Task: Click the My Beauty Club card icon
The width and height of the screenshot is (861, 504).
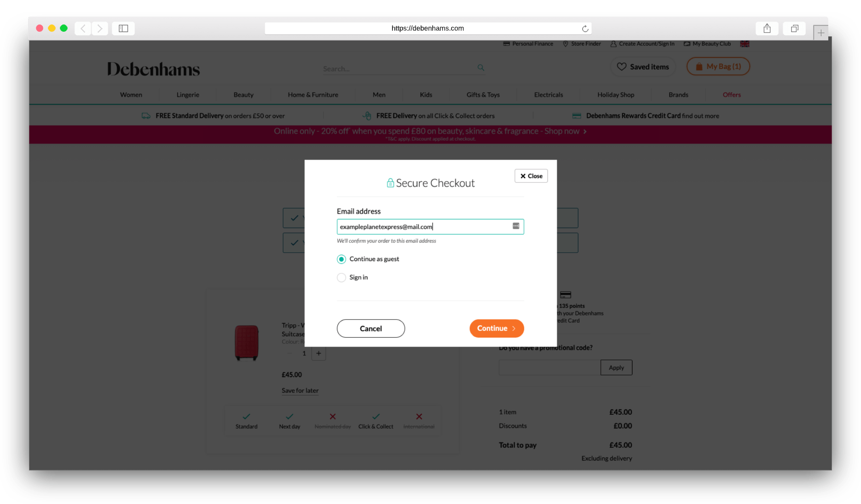Action: click(687, 44)
